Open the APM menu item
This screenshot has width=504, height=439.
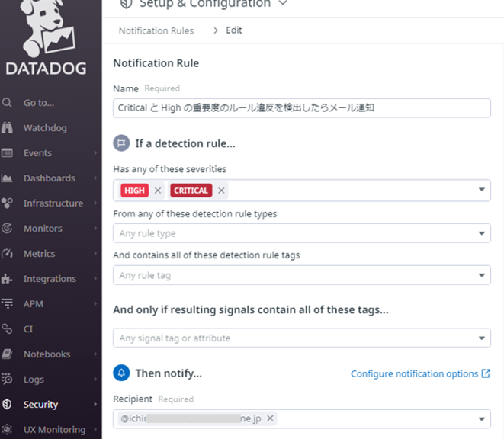click(33, 304)
